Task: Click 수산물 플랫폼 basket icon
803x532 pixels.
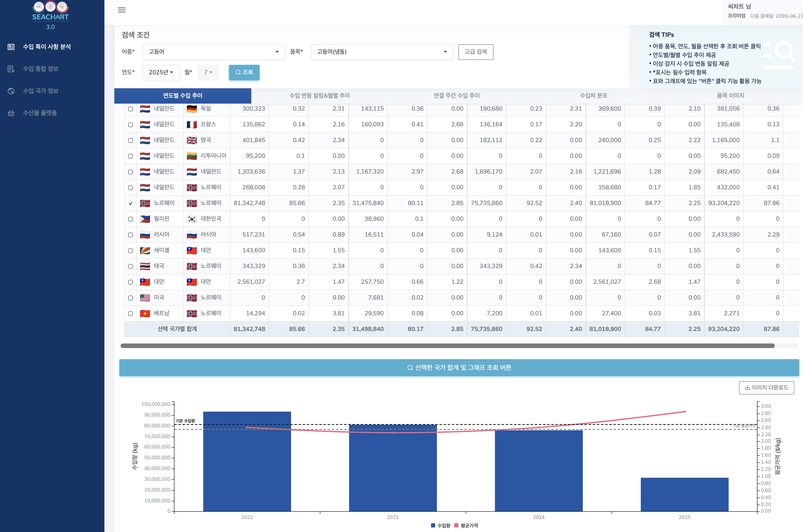Action: [x=11, y=113]
